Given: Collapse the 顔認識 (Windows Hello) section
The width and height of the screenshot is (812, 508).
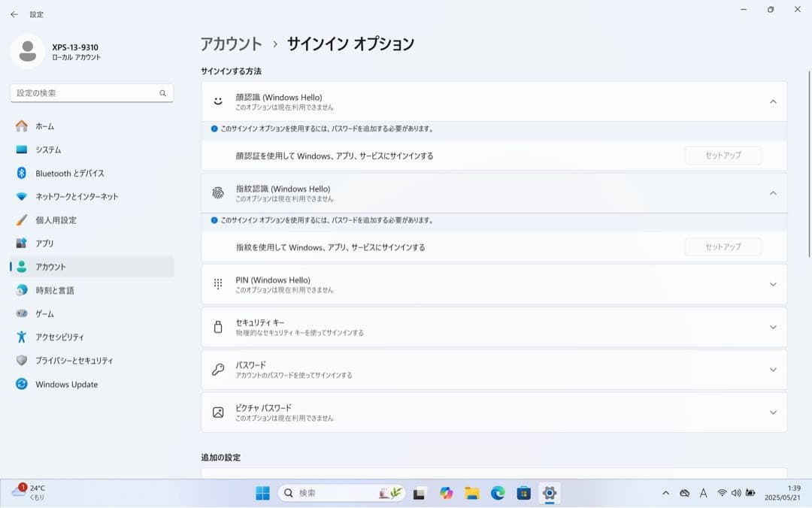Looking at the screenshot, I should click(773, 101).
